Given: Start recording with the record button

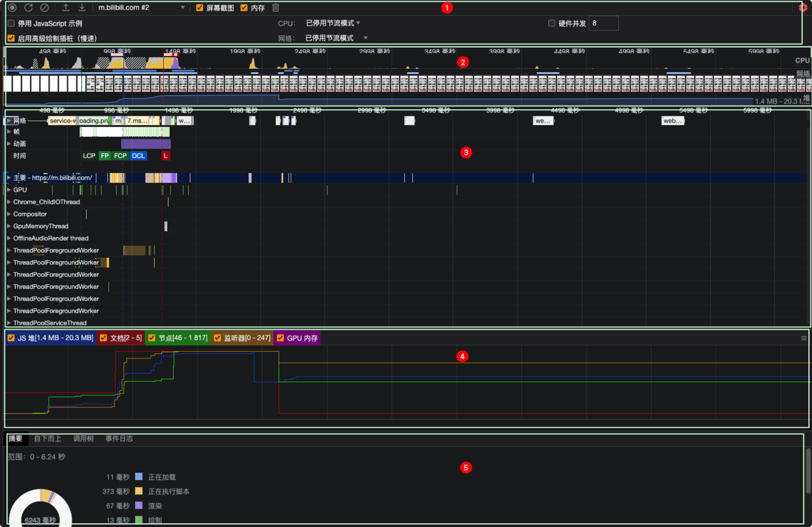Looking at the screenshot, I should coord(12,7).
